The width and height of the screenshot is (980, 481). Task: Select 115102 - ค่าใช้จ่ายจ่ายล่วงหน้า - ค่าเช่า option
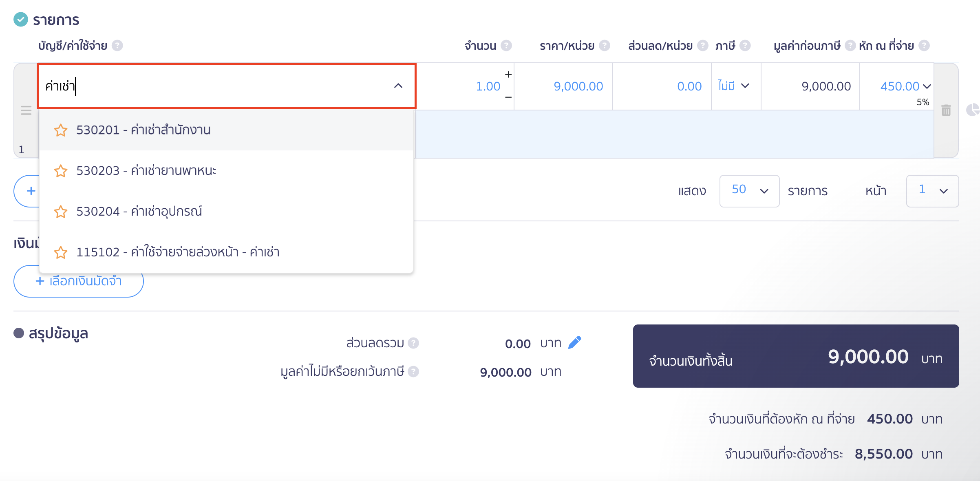tap(226, 252)
